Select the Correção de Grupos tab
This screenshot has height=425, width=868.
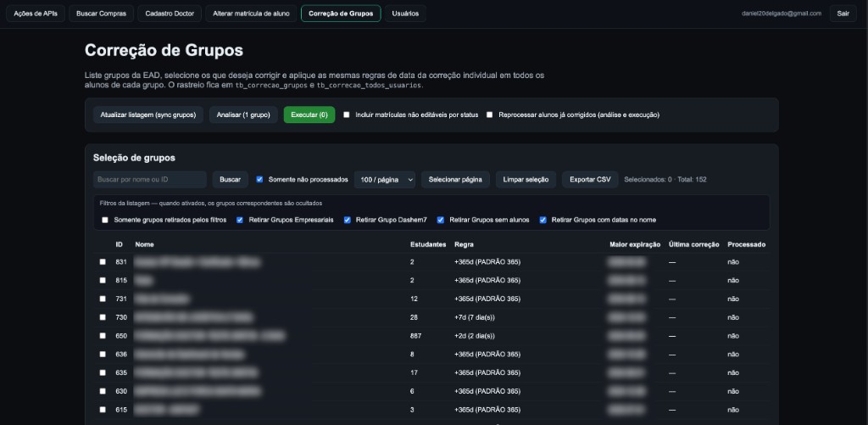click(x=341, y=14)
